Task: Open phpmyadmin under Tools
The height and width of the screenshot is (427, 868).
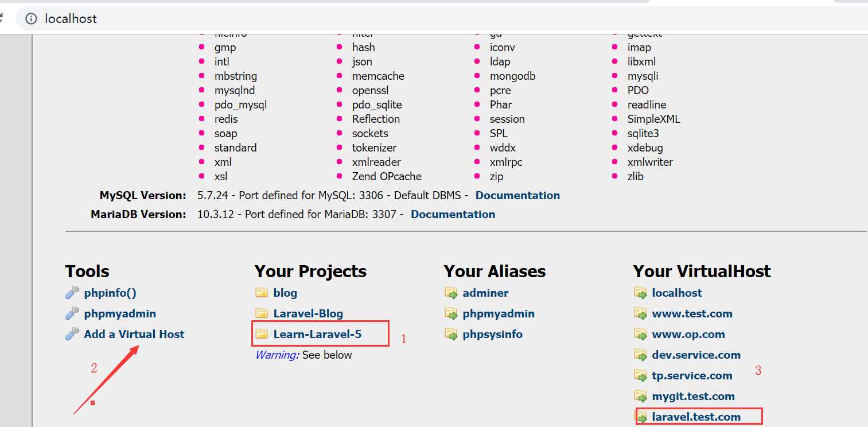Action: [120, 313]
